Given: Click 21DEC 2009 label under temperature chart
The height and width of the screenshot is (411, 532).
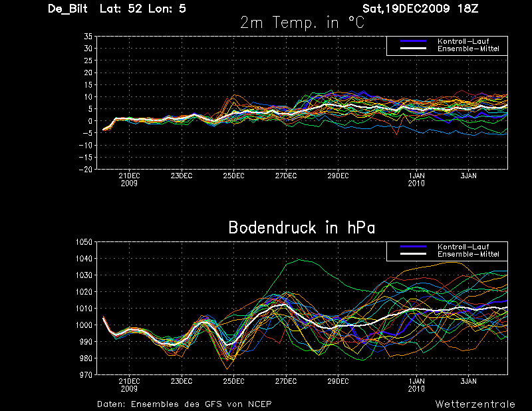Looking at the screenshot, I should click(x=129, y=179).
